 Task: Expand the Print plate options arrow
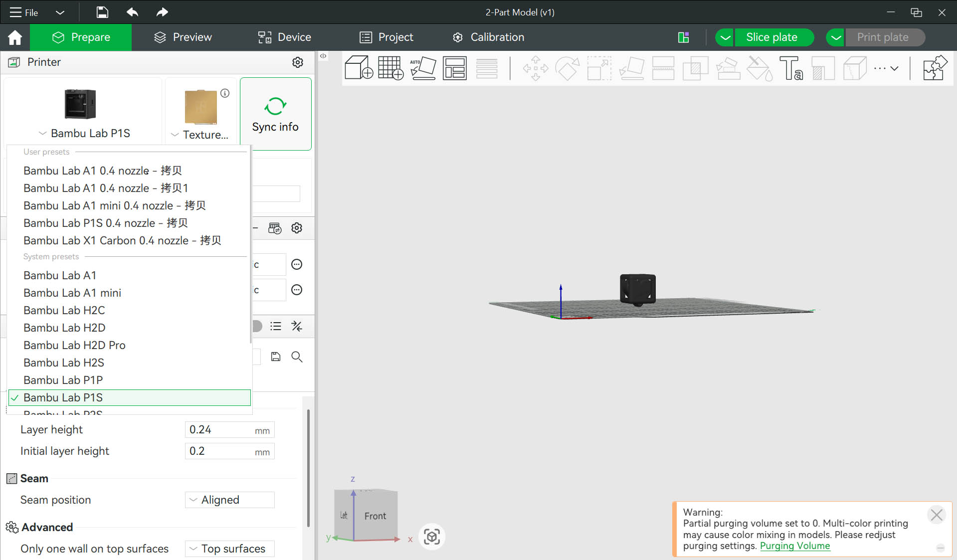tap(836, 37)
